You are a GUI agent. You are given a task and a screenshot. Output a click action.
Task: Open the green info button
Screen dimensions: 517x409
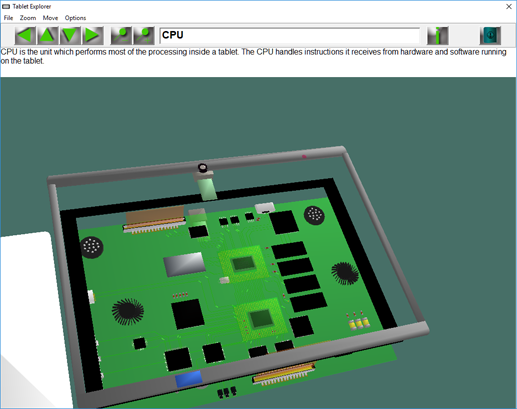pyautogui.click(x=438, y=35)
